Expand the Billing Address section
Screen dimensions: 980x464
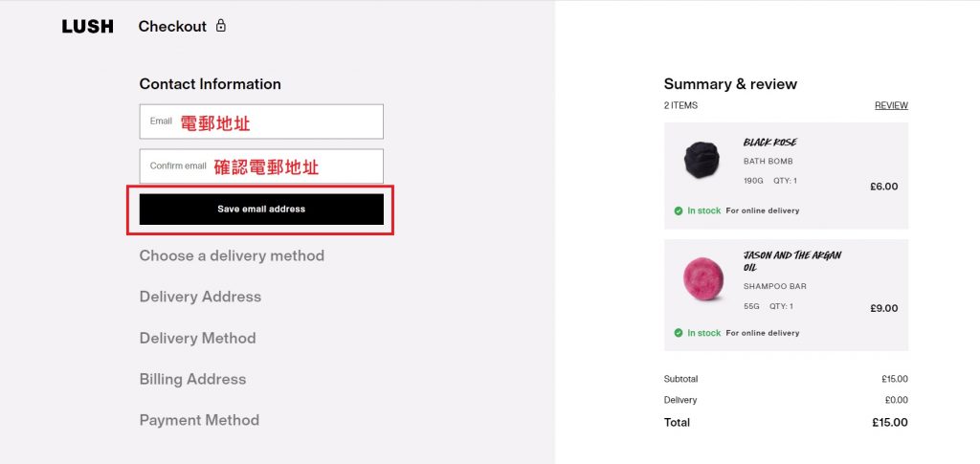(x=192, y=379)
